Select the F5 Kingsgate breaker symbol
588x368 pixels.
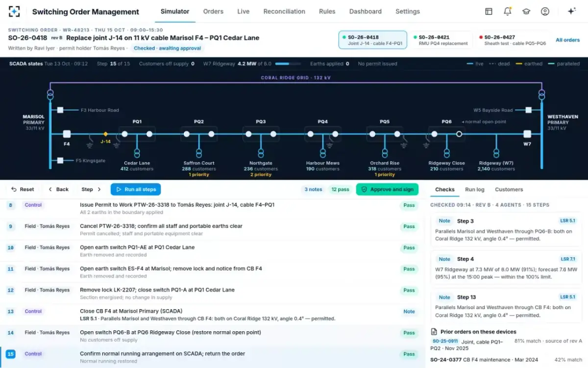tap(60, 160)
